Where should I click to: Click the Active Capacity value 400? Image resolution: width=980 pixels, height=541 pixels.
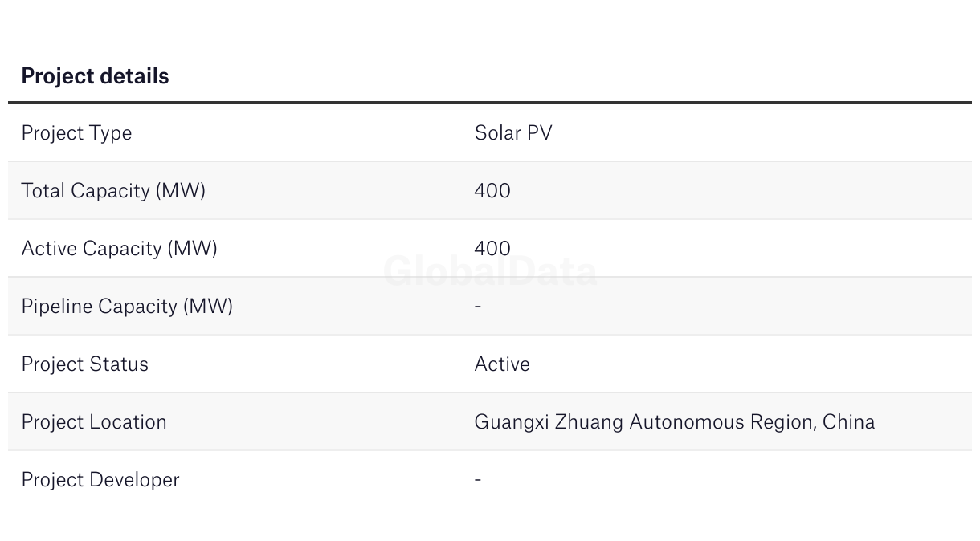(x=492, y=248)
